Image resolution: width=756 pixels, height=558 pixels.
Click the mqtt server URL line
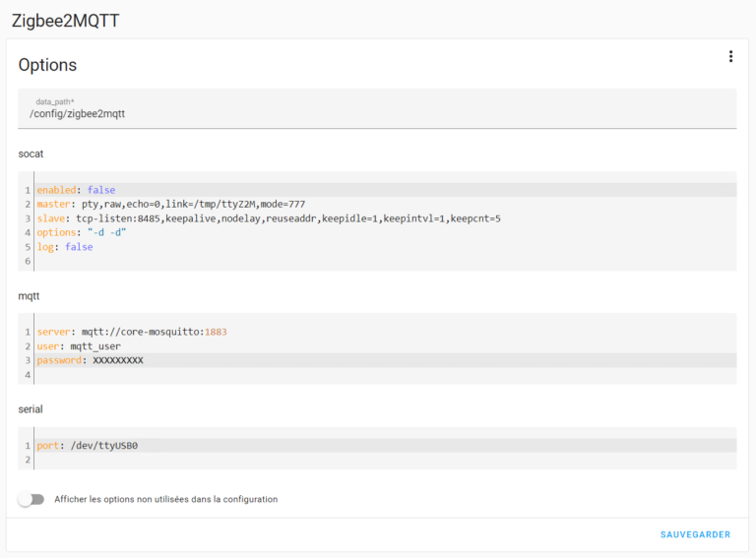coord(132,332)
